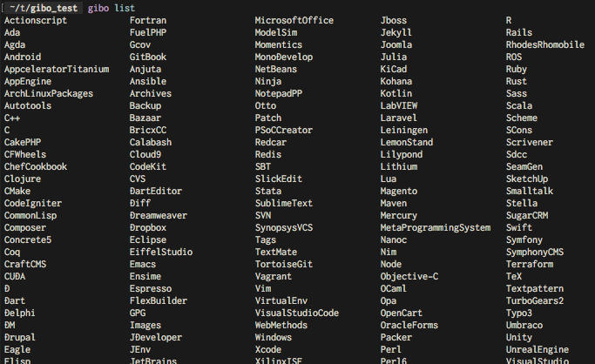595x364 pixels.
Task: Click the AppceleratorTitanium entry
Action: tap(57, 69)
